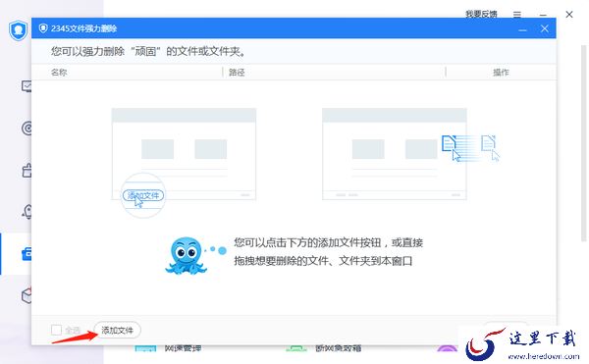Select the blue toolbox sidebar icon
Screen dimensions: 589x364
coord(27,254)
